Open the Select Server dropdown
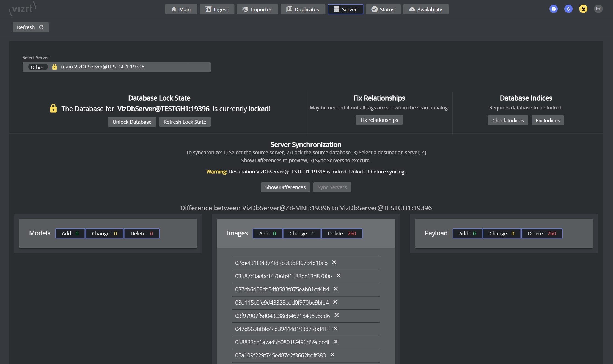 click(x=116, y=67)
